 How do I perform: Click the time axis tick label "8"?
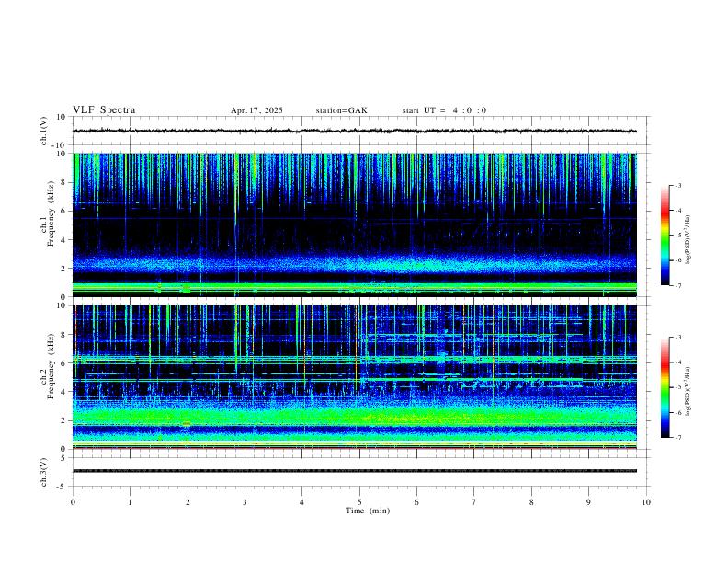pos(531,502)
